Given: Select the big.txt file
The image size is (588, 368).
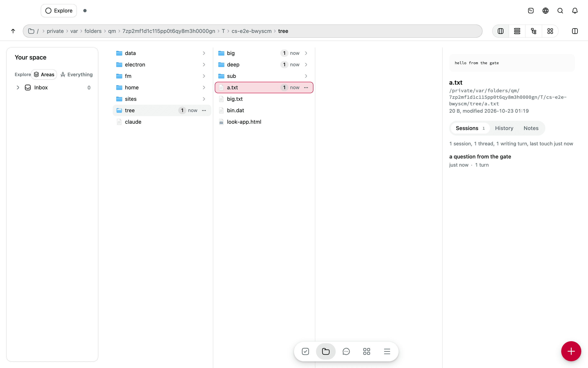Looking at the screenshot, I should (264, 99).
